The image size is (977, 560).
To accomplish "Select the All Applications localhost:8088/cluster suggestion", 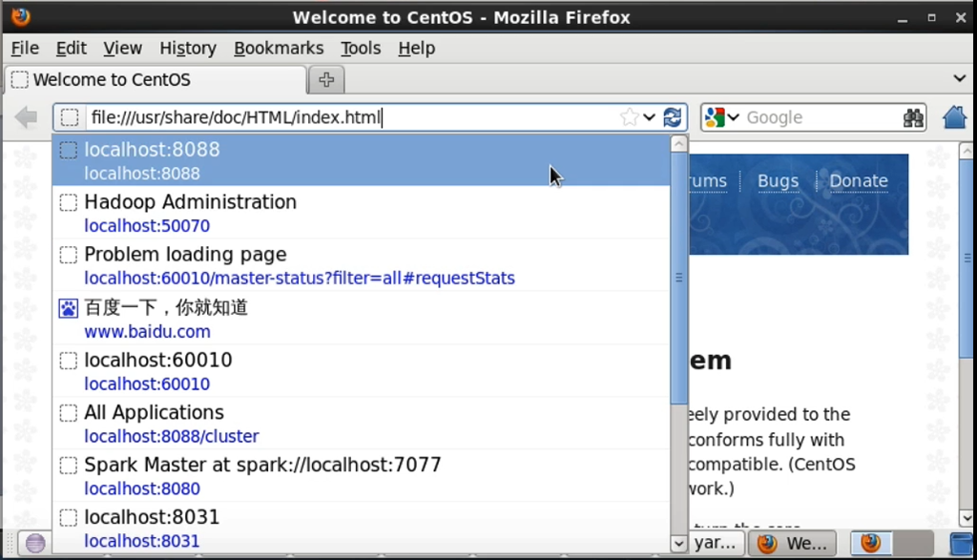I will pos(361,424).
